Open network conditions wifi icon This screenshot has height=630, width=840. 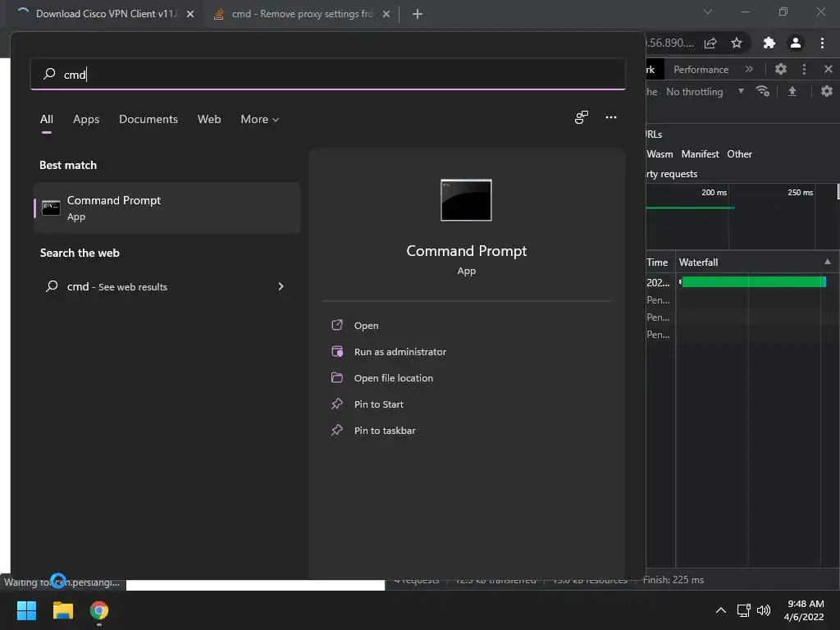click(763, 91)
